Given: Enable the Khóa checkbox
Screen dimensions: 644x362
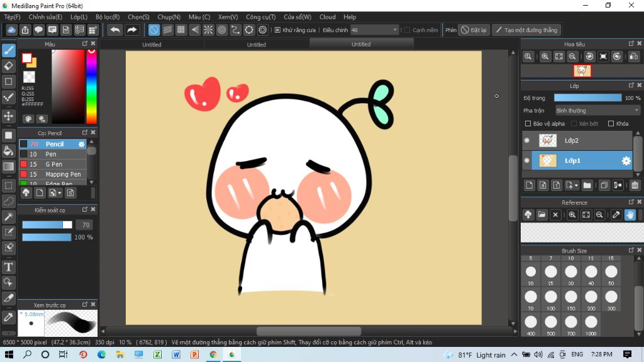Looking at the screenshot, I should pos(611,124).
